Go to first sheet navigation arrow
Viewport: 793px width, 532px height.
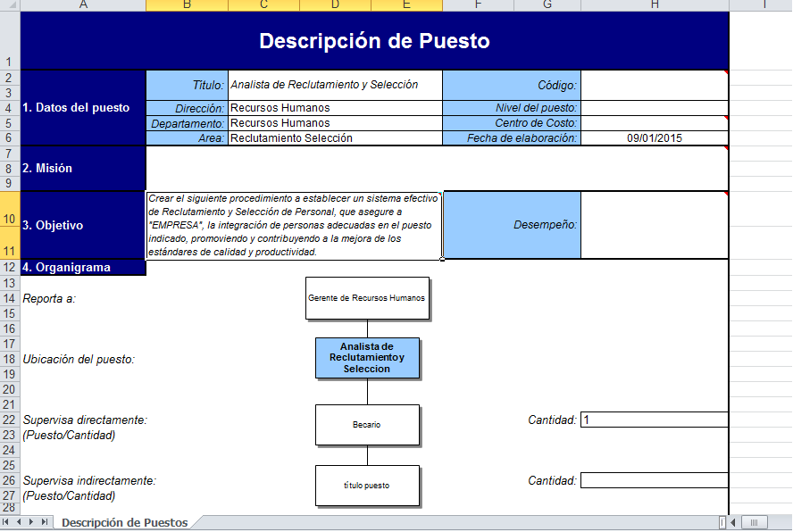click(x=5, y=522)
